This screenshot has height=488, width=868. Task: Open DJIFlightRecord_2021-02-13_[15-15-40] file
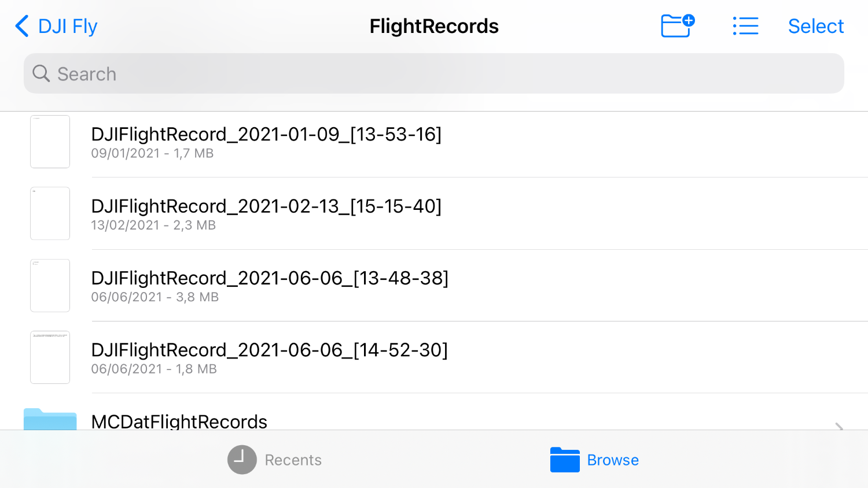tap(434, 213)
